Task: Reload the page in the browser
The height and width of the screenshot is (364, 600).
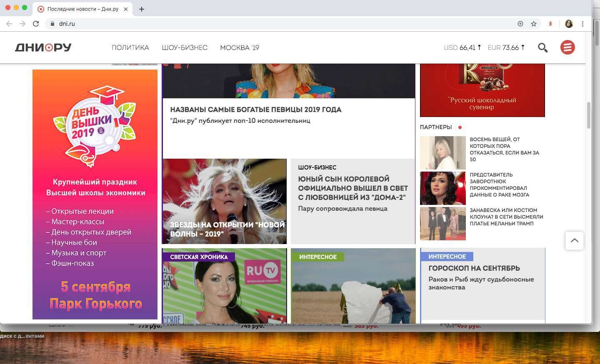Action: pyautogui.click(x=36, y=24)
